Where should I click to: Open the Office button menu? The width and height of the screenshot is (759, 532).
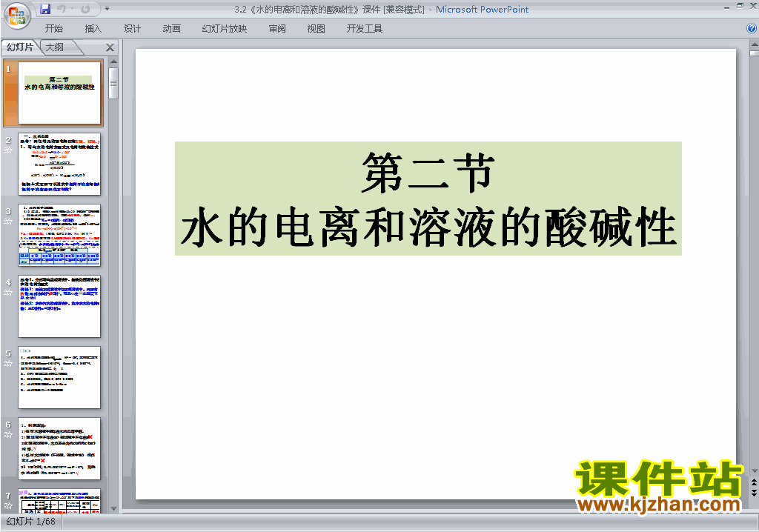coord(18,16)
